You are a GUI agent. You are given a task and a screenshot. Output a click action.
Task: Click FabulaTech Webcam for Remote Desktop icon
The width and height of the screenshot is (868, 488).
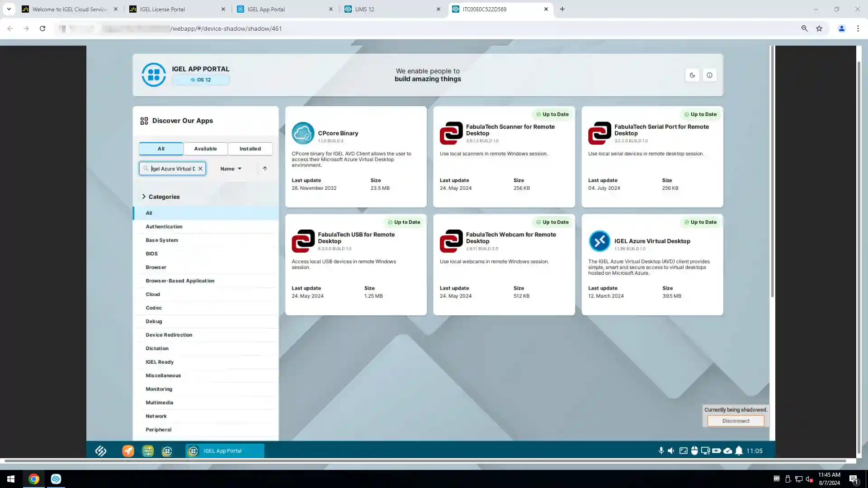(451, 241)
